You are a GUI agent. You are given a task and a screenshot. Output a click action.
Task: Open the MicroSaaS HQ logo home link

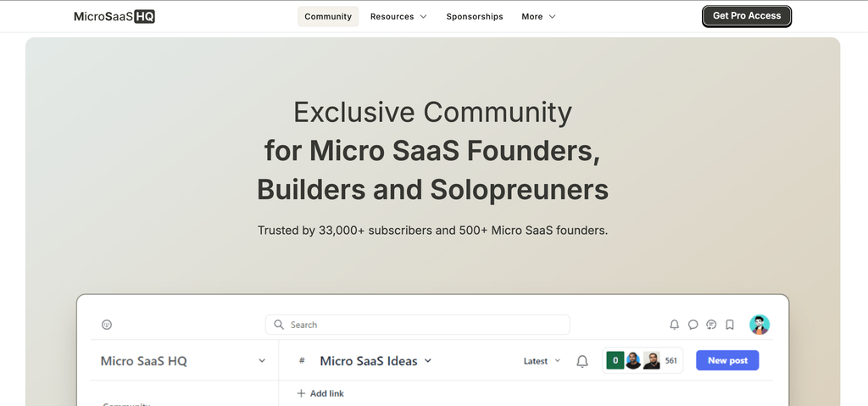pyautogui.click(x=114, y=17)
